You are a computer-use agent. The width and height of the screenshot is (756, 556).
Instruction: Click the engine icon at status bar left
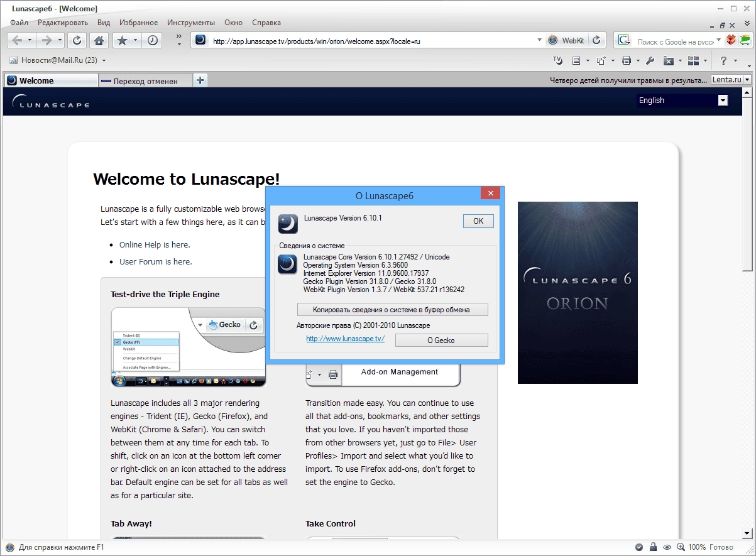tap(9, 547)
